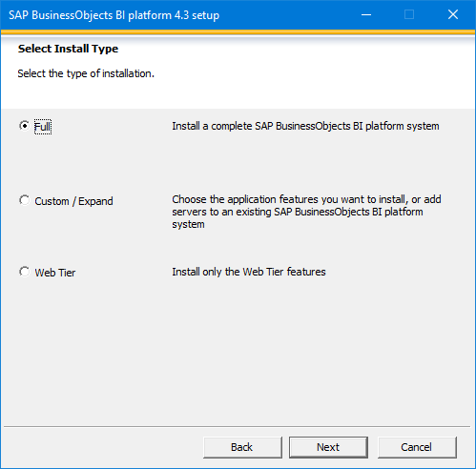Click the 'Select Install Type' heading
The height and width of the screenshot is (469, 476).
68,49
